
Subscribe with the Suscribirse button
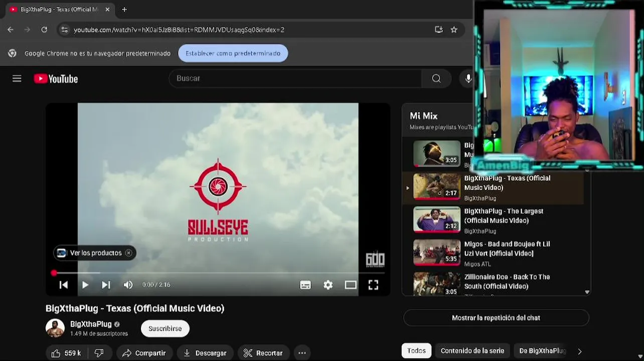click(165, 328)
